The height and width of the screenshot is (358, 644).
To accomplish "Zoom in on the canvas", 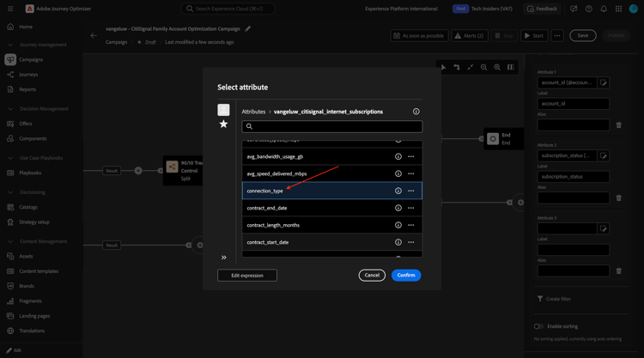I will (x=497, y=67).
